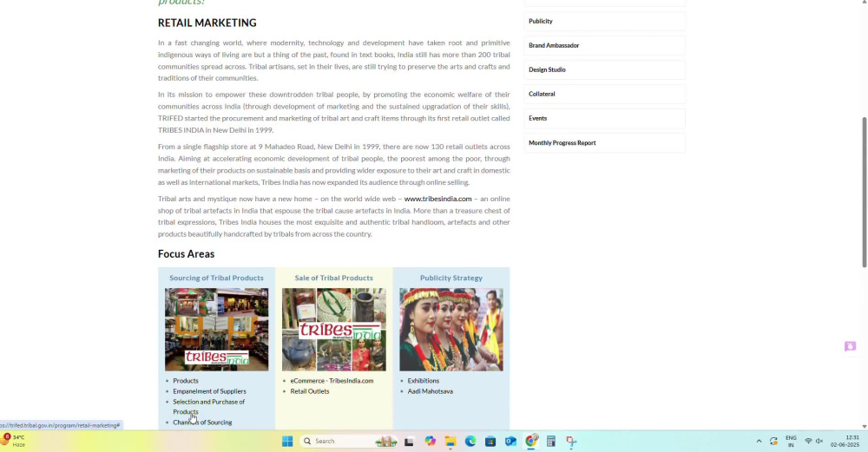This screenshot has width=868, height=452.
Task: Open the Aadi Mahotsava link
Action: pyautogui.click(x=431, y=391)
